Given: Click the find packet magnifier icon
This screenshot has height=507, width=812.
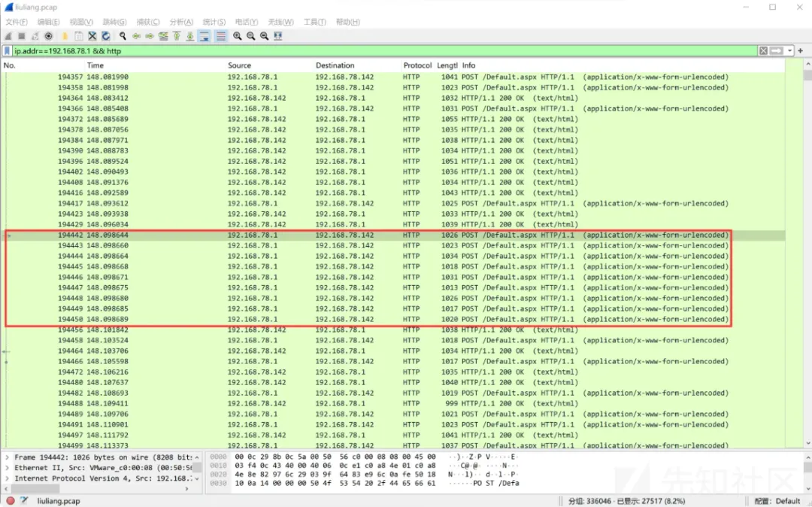Looking at the screenshot, I should (123, 36).
